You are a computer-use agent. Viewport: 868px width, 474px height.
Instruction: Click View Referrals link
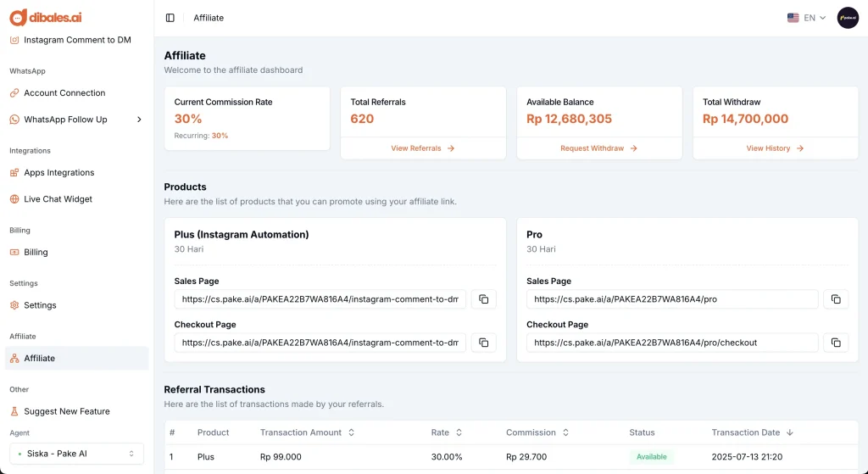(423, 148)
